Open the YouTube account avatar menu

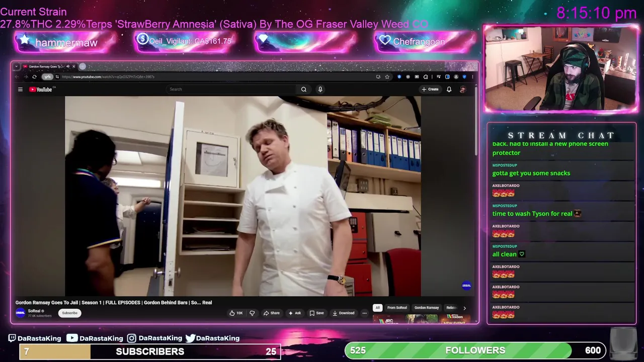pyautogui.click(x=462, y=89)
